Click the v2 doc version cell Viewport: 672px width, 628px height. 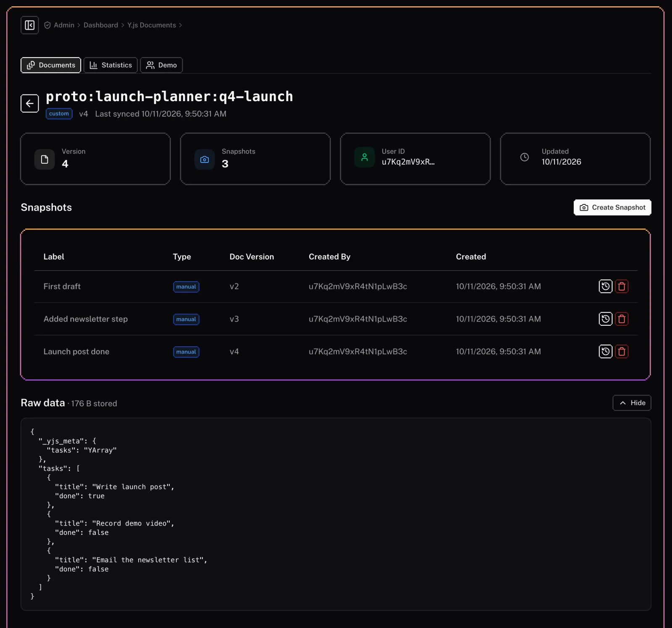(x=234, y=286)
